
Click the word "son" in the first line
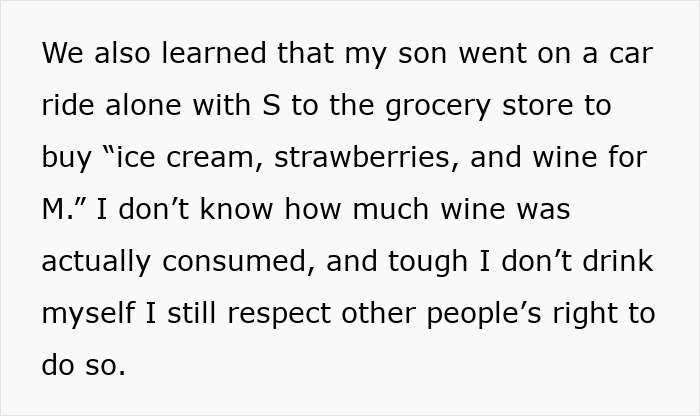423,54
